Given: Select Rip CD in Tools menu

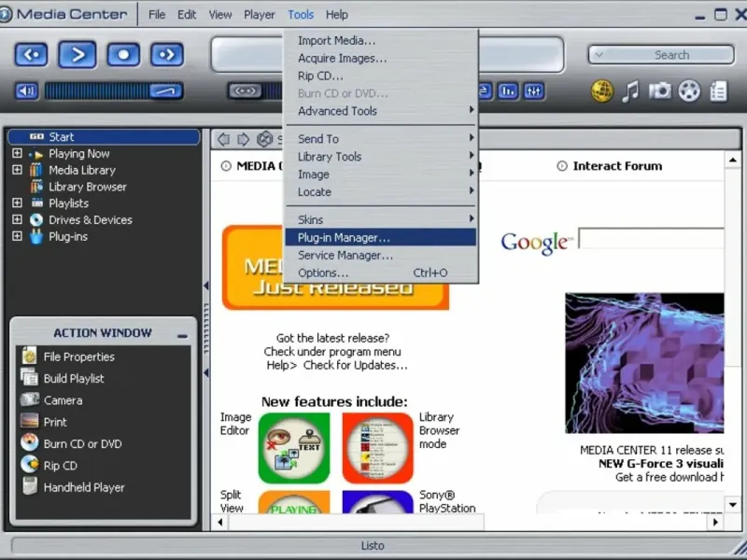Looking at the screenshot, I should click(x=381, y=76).
